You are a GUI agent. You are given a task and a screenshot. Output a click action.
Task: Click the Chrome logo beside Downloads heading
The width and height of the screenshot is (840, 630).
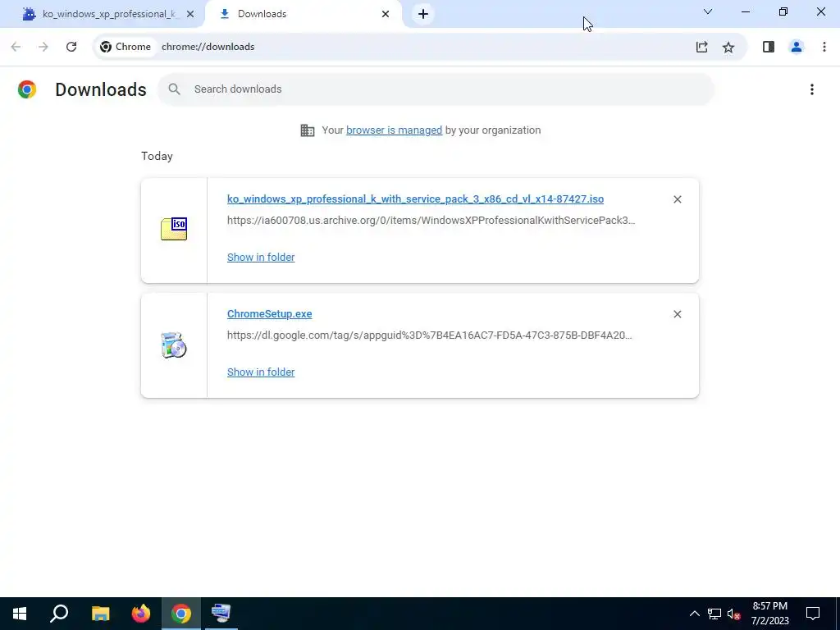tap(27, 89)
